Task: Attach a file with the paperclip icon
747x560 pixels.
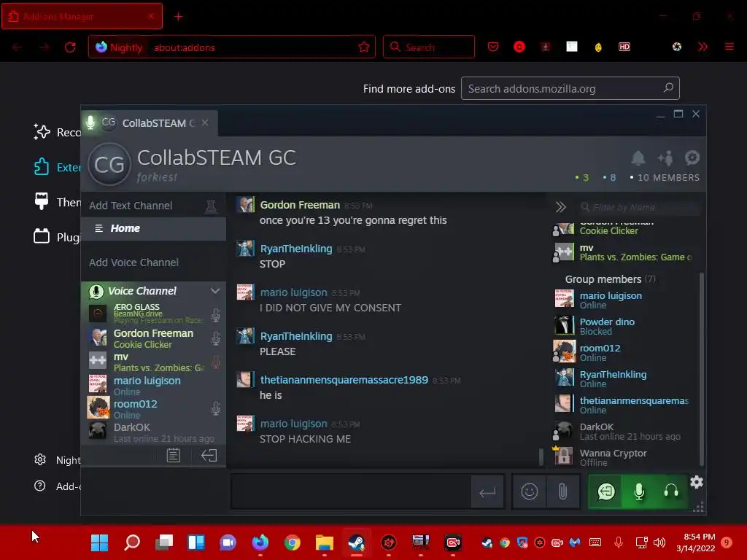Action: click(x=562, y=491)
